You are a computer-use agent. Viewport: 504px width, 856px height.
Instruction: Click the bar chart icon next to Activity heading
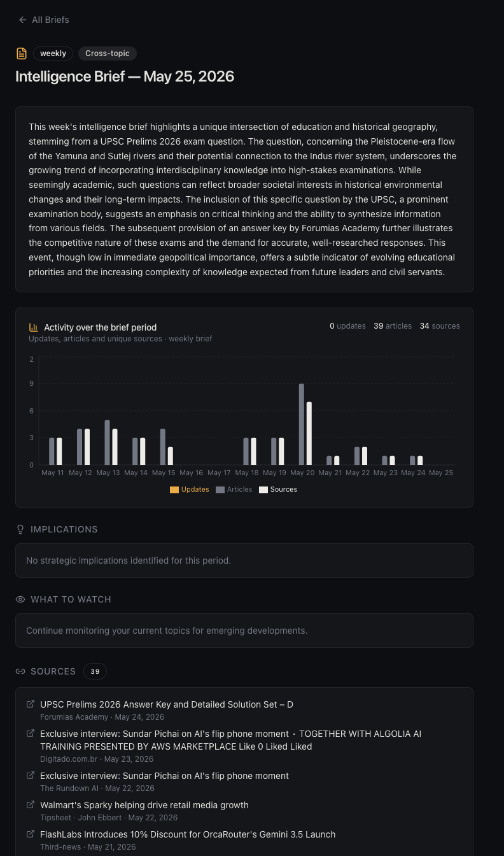[x=34, y=327]
